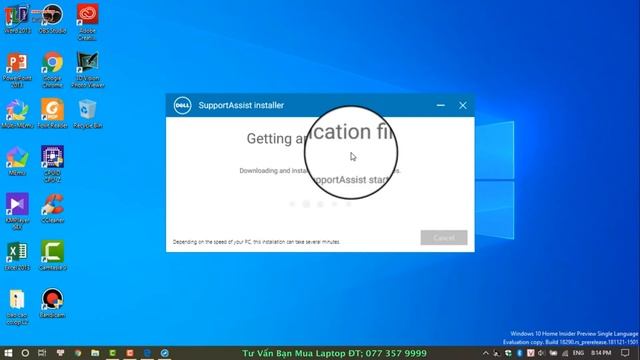Click the Cortana circle on the taskbar
The image size is (640, 360).
point(25,353)
